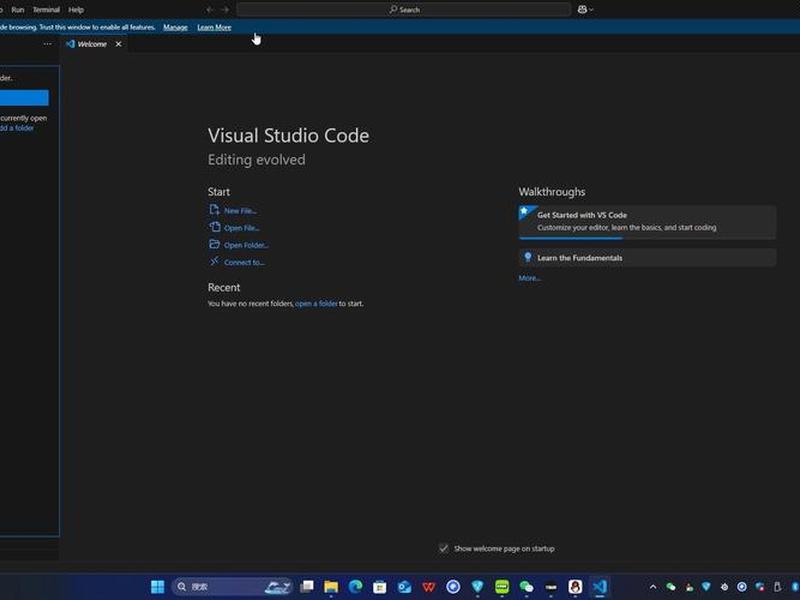The image size is (800, 600).
Task: Open WeChat from the taskbar
Action: click(x=526, y=587)
